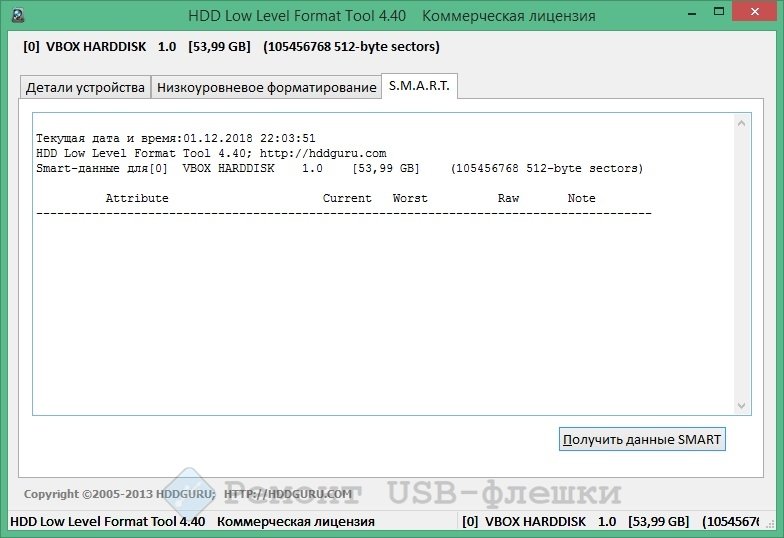The image size is (784, 538).
Task: Click the http://hddguru.com text in the log
Action: pyautogui.click(x=323, y=153)
